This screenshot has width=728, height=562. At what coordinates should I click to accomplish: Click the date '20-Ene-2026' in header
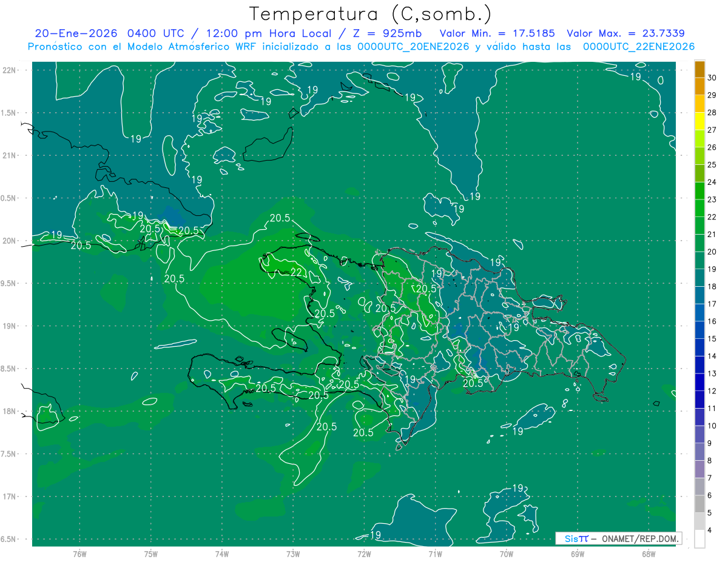point(77,33)
